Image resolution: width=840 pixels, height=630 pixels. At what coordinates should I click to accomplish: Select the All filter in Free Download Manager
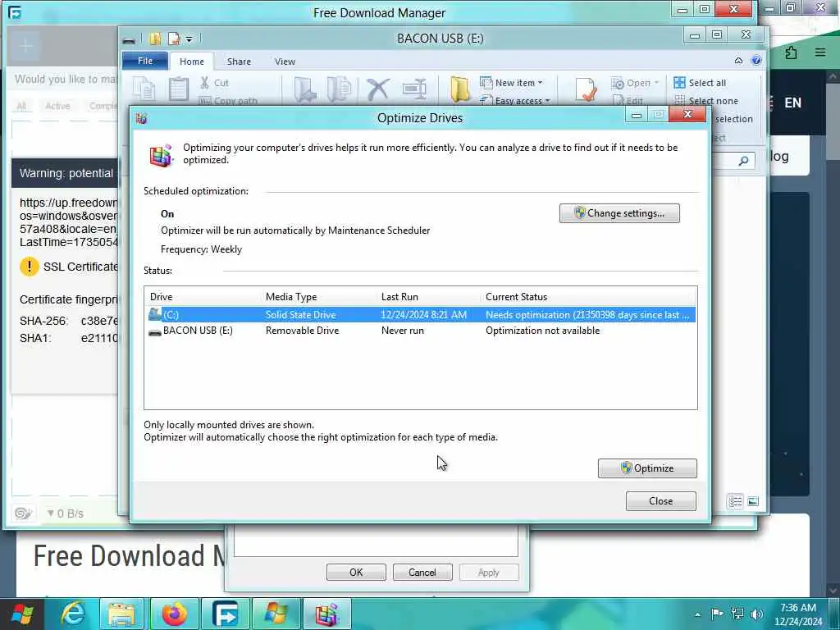[x=21, y=106]
